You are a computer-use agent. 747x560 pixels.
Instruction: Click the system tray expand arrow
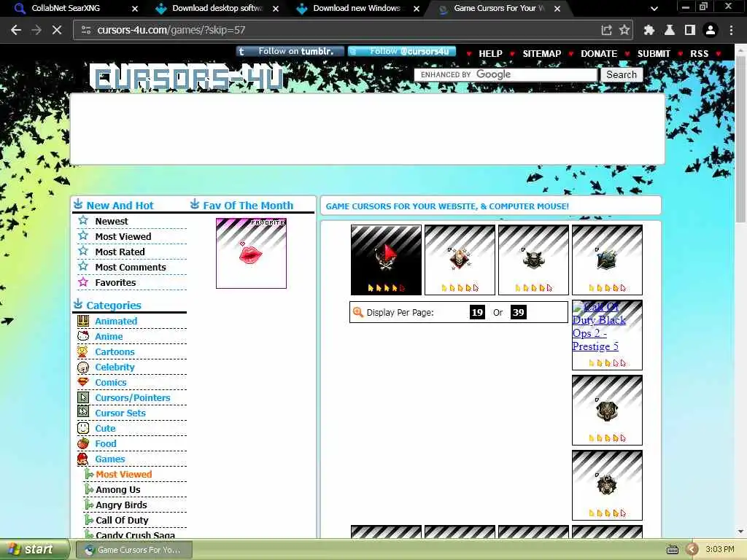[x=692, y=550]
